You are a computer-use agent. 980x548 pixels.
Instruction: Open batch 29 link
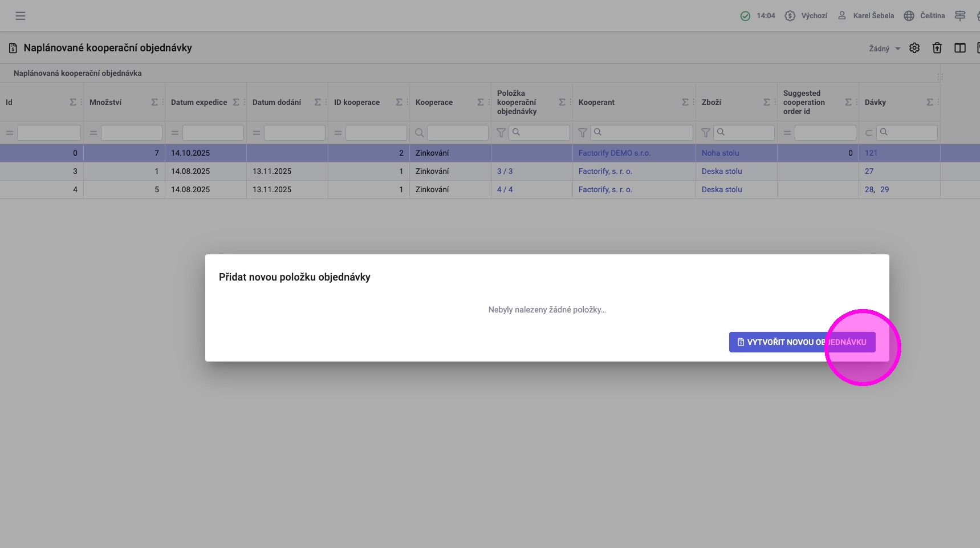click(885, 189)
